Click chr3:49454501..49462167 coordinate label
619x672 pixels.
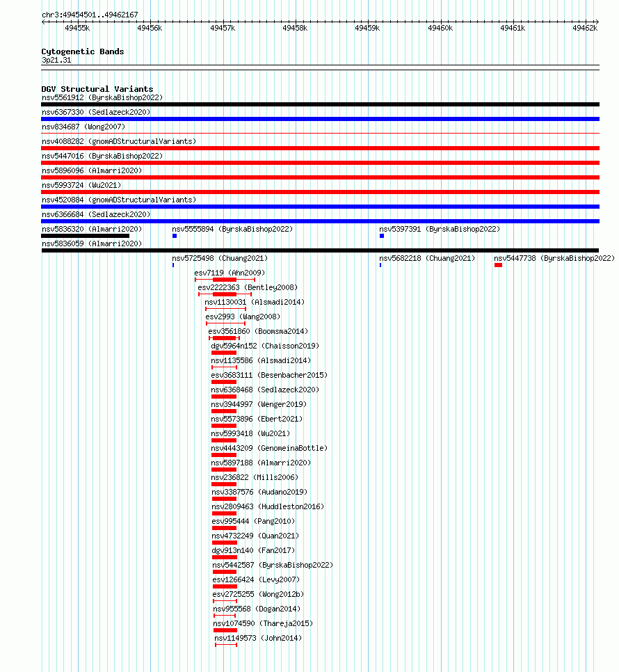tap(90, 15)
